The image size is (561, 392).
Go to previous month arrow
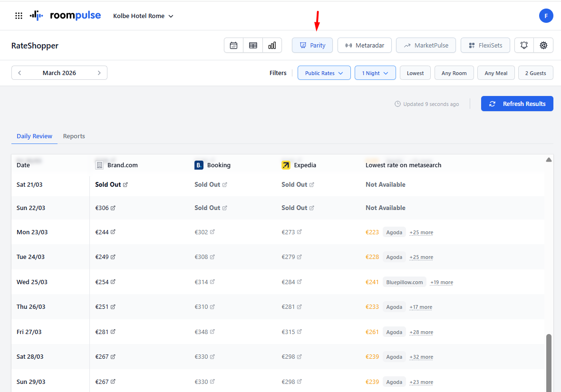(x=19, y=73)
